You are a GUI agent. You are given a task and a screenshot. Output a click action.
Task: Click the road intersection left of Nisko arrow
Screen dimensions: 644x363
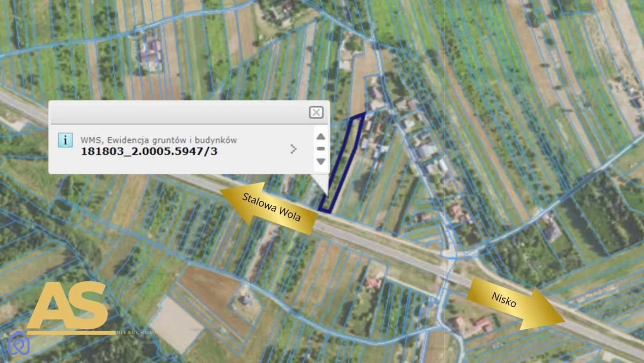click(x=449, y=260)
